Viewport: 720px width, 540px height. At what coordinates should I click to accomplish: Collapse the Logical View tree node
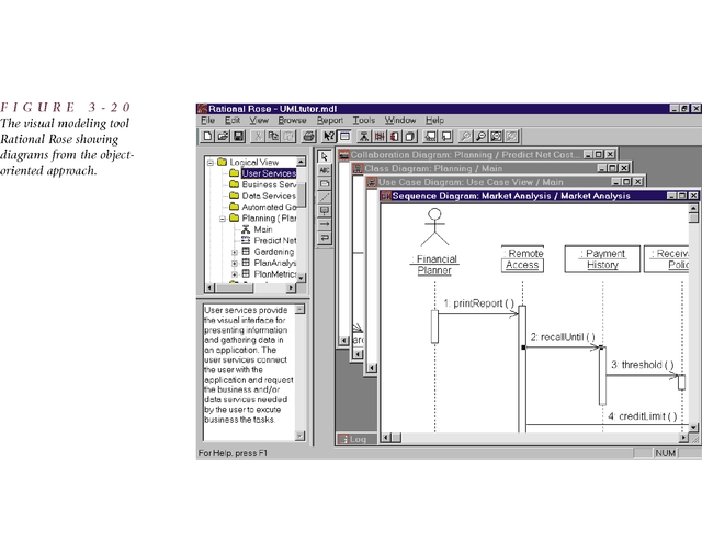pyautogui.click(x=210, y=162)
